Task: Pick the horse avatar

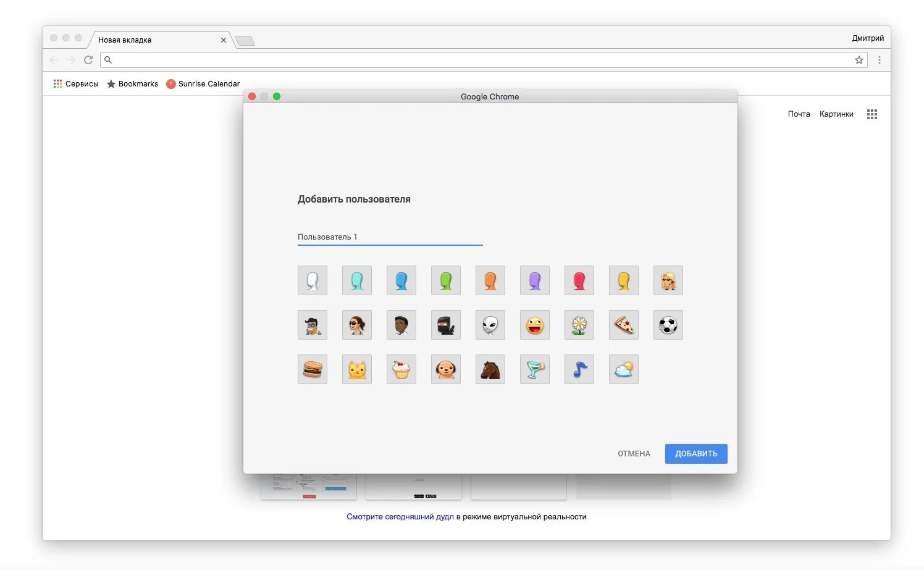Action: (490, 369)
